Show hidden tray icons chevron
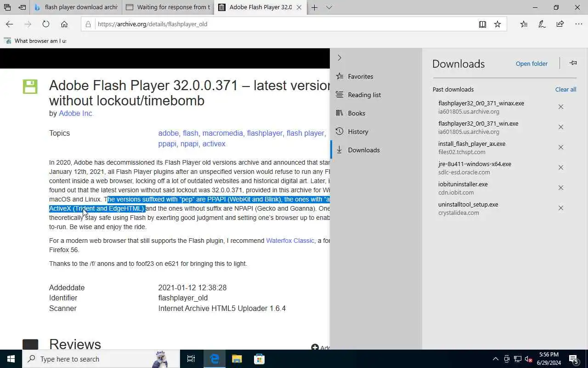588x368 pixels. (496, 359)
